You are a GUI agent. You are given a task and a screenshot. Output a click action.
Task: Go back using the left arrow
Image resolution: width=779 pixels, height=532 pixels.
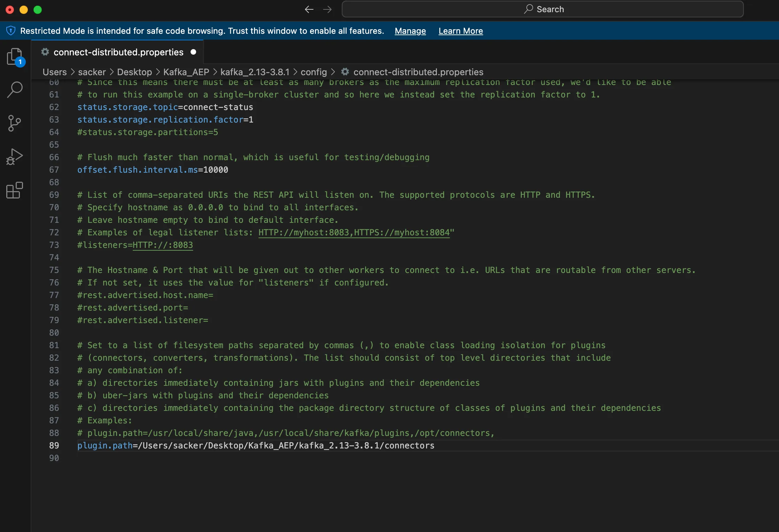(x=309, y=9)
